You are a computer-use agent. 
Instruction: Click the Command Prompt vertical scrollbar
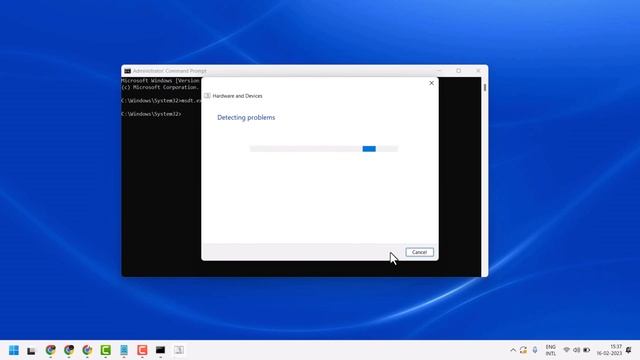pyautogui.click(x=484, y=177)
